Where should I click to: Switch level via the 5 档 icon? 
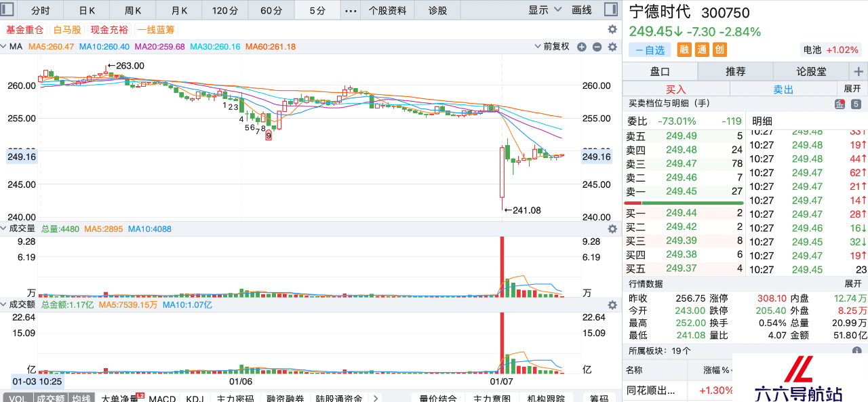856,104
